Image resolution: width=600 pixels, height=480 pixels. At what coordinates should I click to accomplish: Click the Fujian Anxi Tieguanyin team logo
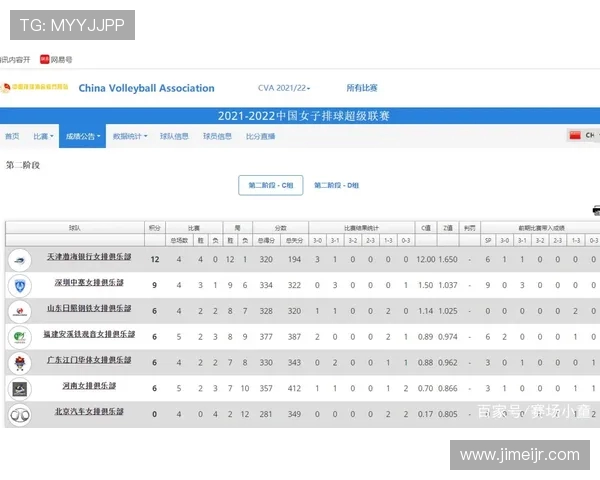pyautogui.click(x=19, y=337)
